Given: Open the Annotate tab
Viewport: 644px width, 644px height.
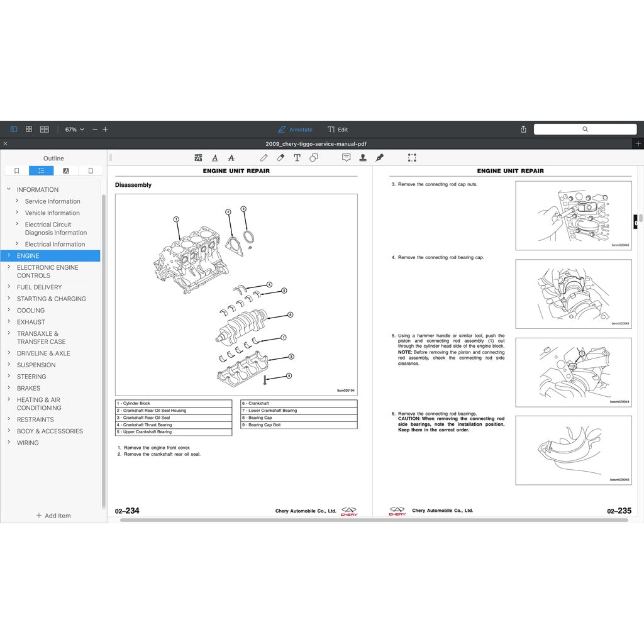Looking at the screenshot, I should pos(295,130).
